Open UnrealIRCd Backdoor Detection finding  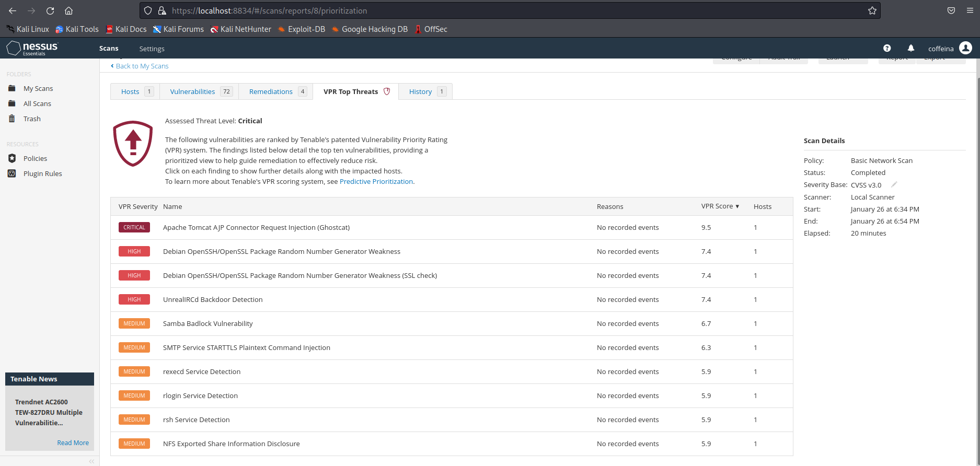click(x=452, y=300)
